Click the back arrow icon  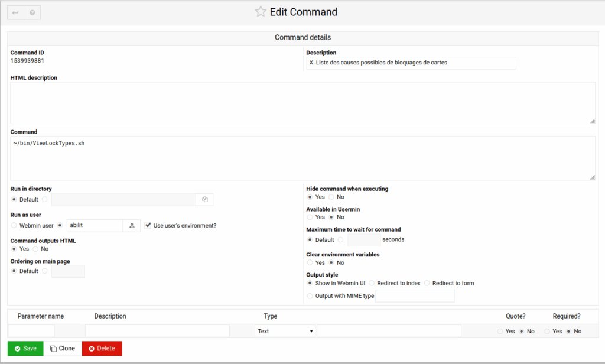[15, 13]
